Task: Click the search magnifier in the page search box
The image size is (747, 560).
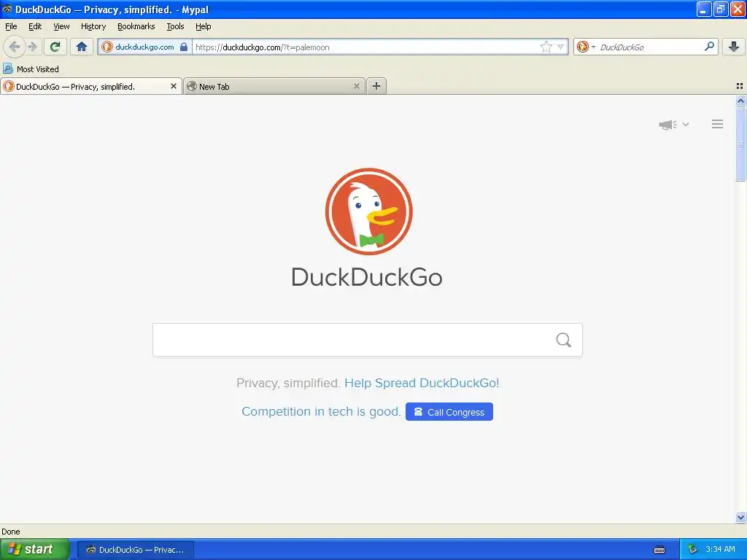Action: coord(564,340)
